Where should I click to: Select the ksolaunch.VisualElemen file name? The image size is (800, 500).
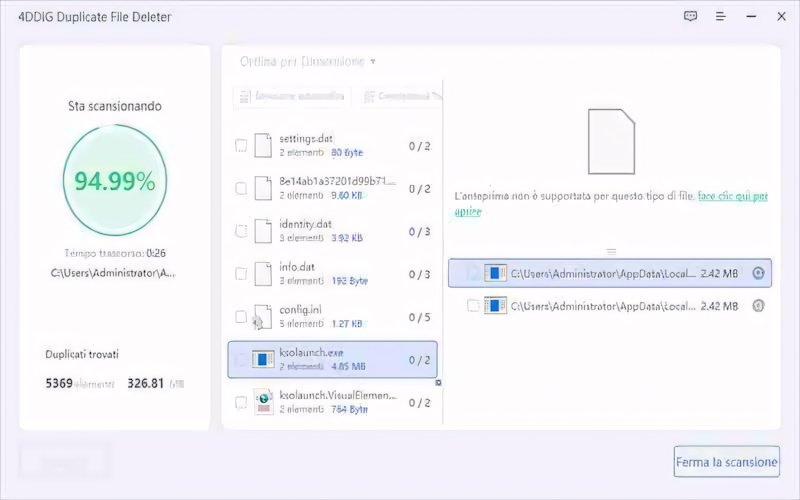pyautogui.click(x=338, y=395)
